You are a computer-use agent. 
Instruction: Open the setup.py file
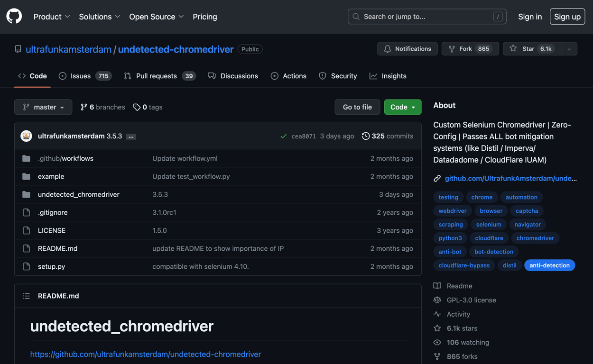51,266
